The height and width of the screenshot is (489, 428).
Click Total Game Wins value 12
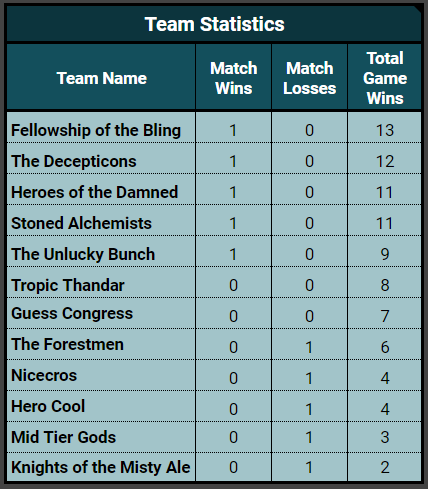click(385, 161)
